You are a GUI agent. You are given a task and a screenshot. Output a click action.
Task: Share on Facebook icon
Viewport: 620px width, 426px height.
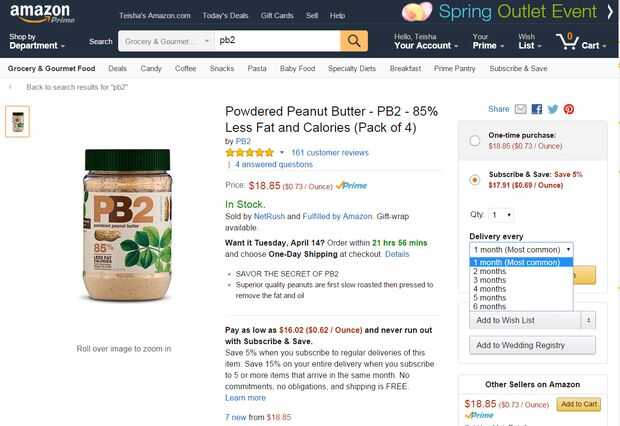click(x=537, y=109)
